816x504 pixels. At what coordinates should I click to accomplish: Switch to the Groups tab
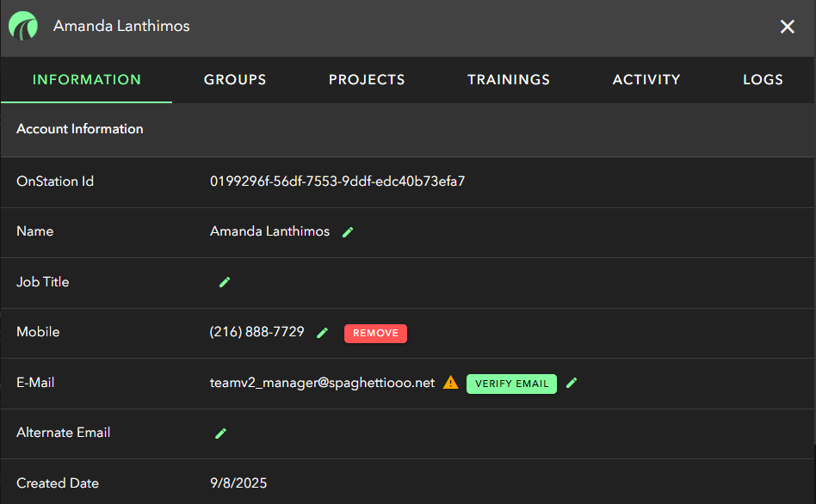[235, 80]
